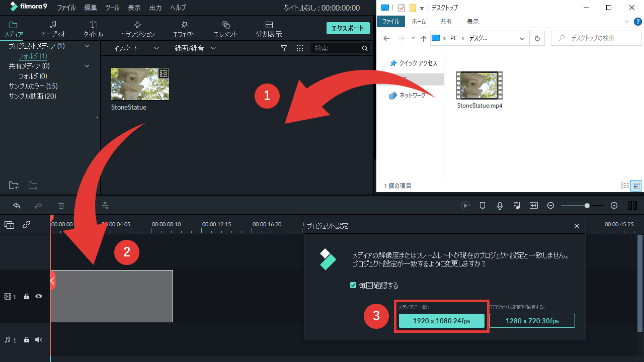Open the ホーム tab in Explorer window
Viewport: 644px width, 362px height.
(419, 22)
